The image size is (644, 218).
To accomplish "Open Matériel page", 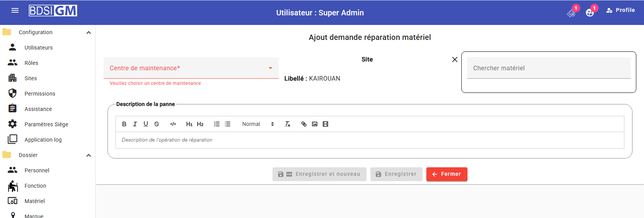I will point(35,201).
